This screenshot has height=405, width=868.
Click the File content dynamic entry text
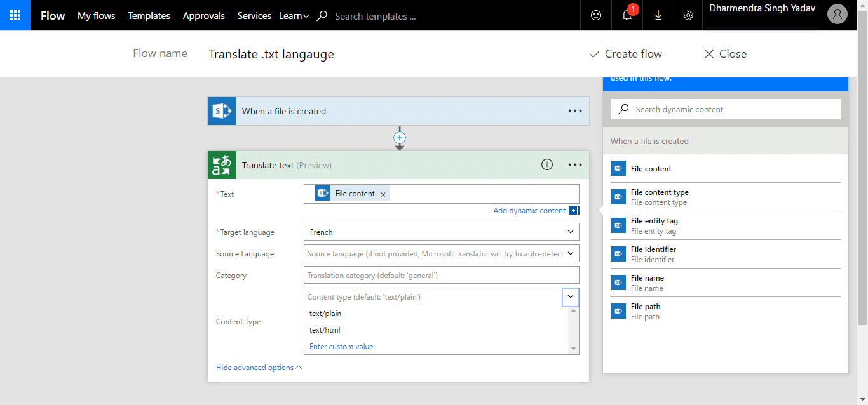pos(651,169)
